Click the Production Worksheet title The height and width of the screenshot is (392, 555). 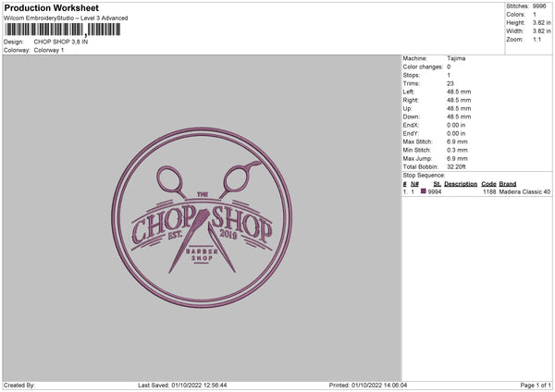click(51, 7)
